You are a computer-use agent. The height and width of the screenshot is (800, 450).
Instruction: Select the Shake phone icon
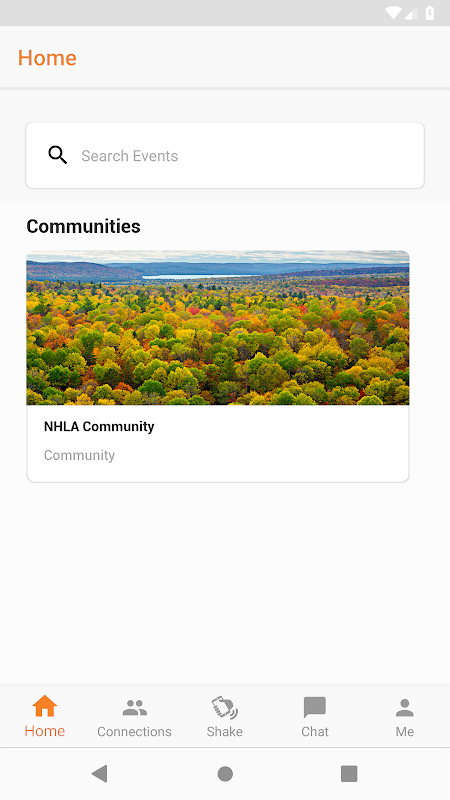pyautogui.click(x=224, y=708)
